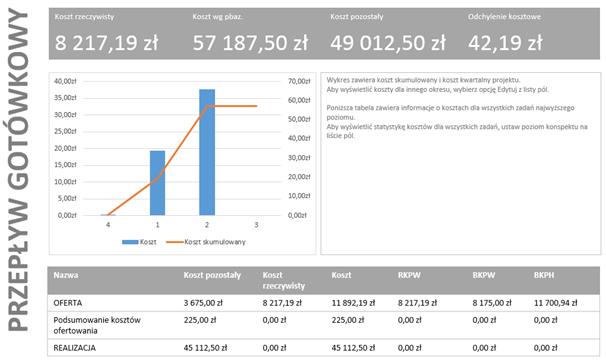606x362 pixels.
Task: Select the Koszt pozostały column header
Action: pyautogui.click(x=212, y=275)
